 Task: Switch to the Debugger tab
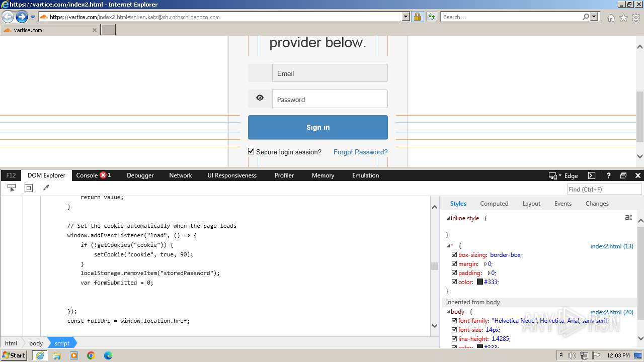(x=140, y=175)
